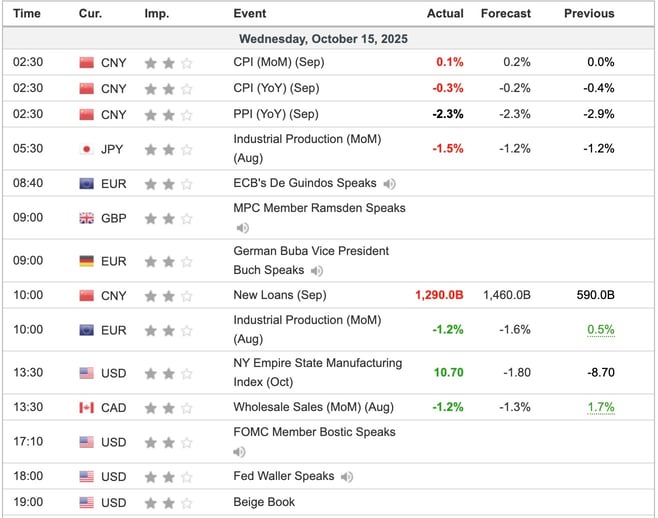Image resolution: width=658 pixels, height=518 pixels.
Task: Click speaker icon under MPC Member Ramsden Speaks
Action: 243,228
